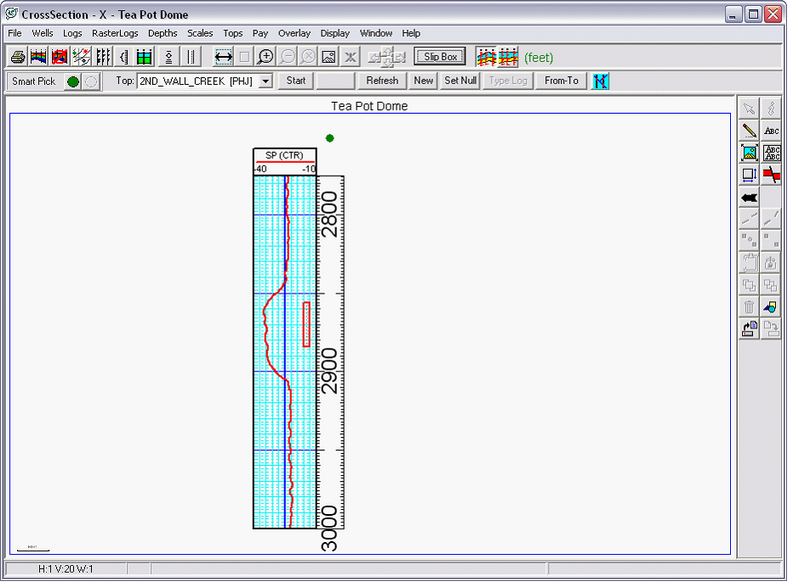Click the insert picture tool icon
Image resolution: width=788 pixels, height=582 pixels.
point(749,152)
